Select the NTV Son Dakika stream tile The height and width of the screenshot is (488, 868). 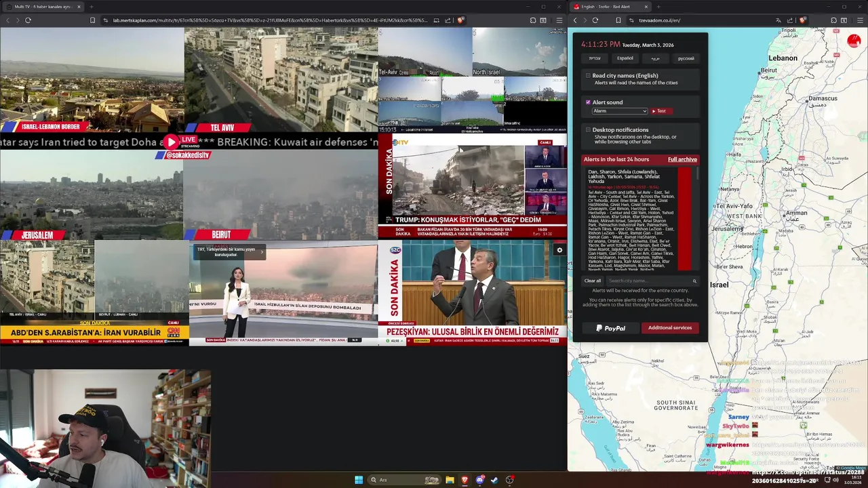[473, 186]
